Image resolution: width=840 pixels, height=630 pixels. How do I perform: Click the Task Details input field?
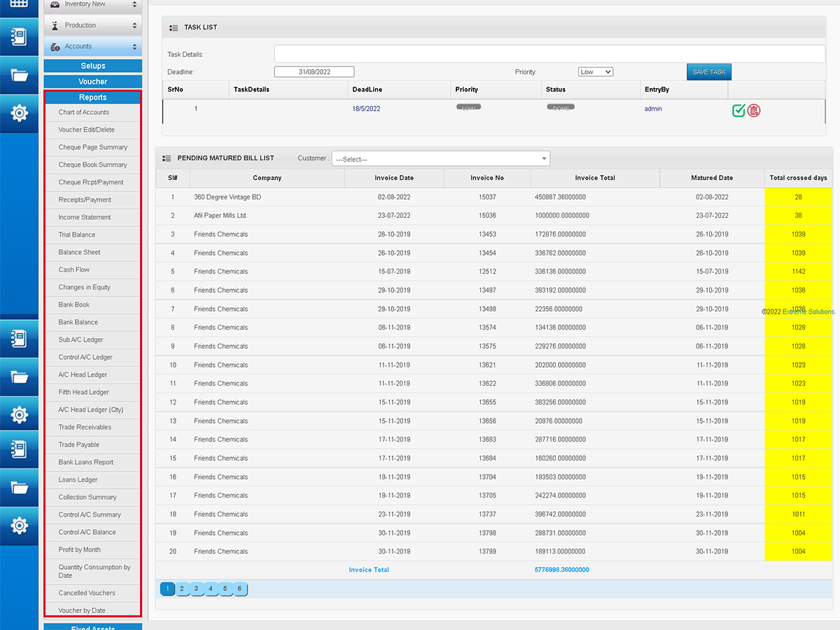coord(549,54)
